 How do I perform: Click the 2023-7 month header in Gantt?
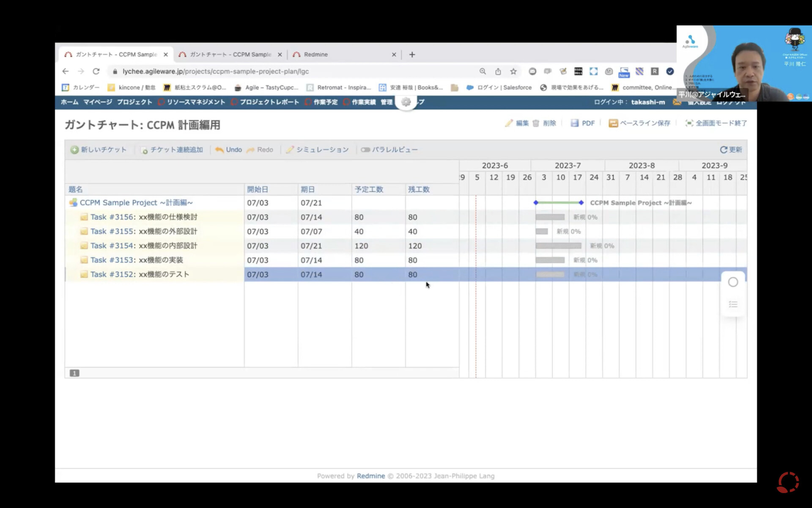568,166
